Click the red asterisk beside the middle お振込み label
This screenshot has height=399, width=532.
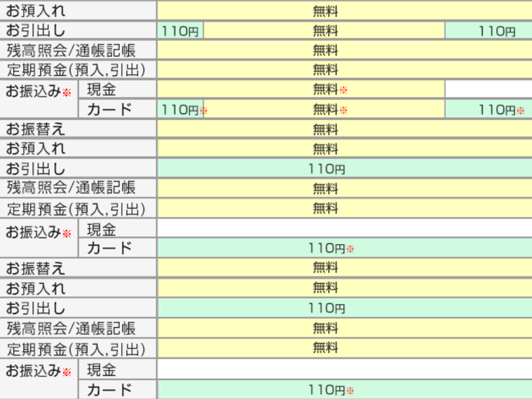click(x=66, y=233)
